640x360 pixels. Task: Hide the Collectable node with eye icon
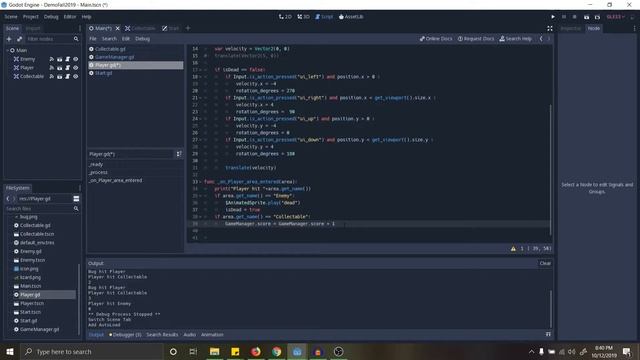pyautogui.click(x=76, y=76)
